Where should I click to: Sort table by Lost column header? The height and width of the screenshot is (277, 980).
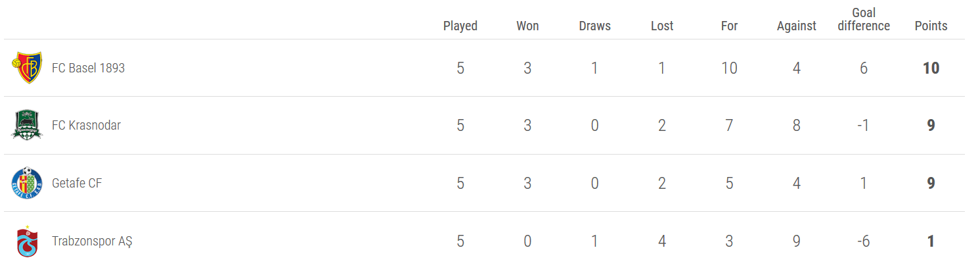(x=662, y=26)
